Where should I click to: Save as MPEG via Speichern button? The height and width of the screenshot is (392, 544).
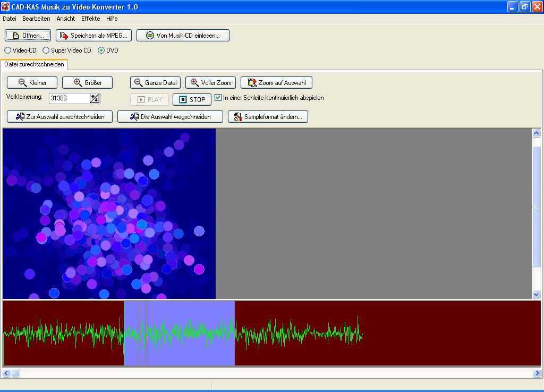point(93,36)
